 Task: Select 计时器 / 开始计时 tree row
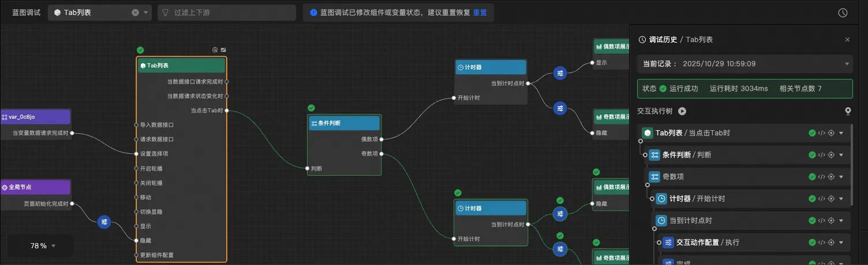tap(751, 199)
